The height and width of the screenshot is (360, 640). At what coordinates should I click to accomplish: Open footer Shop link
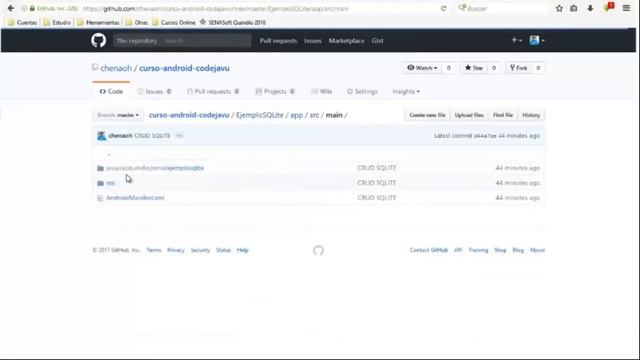[500, 250]
